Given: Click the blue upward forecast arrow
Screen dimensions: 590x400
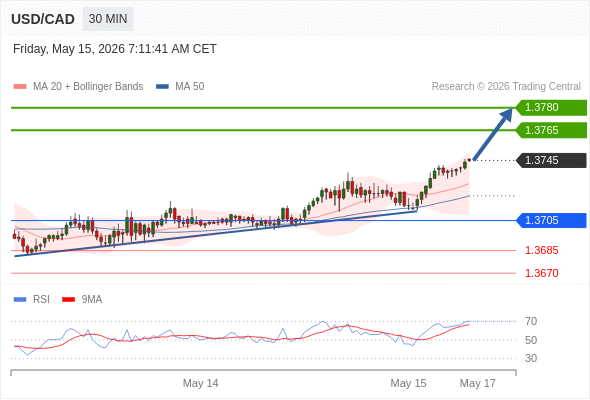Looking at the screenshot, I should tap(493, 134).
